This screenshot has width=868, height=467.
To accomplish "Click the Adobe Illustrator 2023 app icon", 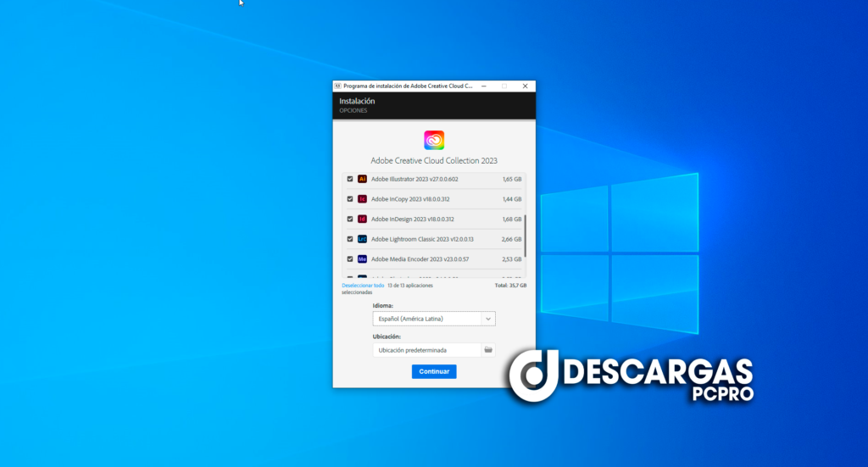I will click(362, 179).
